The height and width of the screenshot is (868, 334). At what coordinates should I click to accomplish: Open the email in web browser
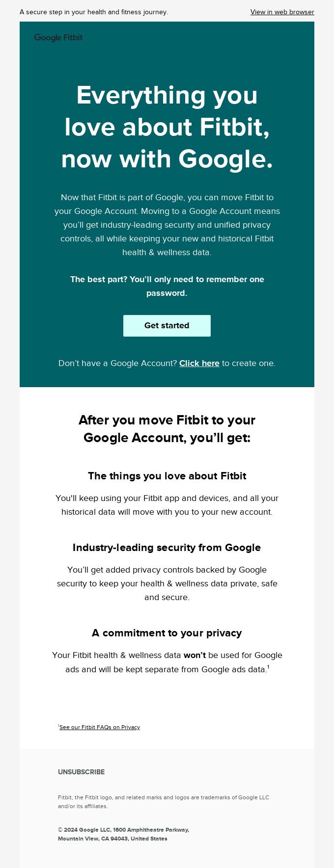point(282,12)
